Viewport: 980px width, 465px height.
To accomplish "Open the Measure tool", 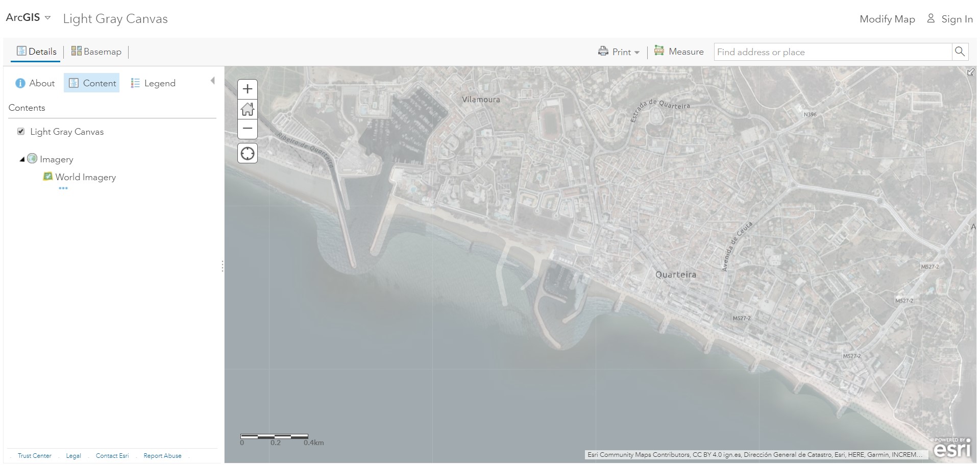I will pyautogui.click(x=679, y=52).
